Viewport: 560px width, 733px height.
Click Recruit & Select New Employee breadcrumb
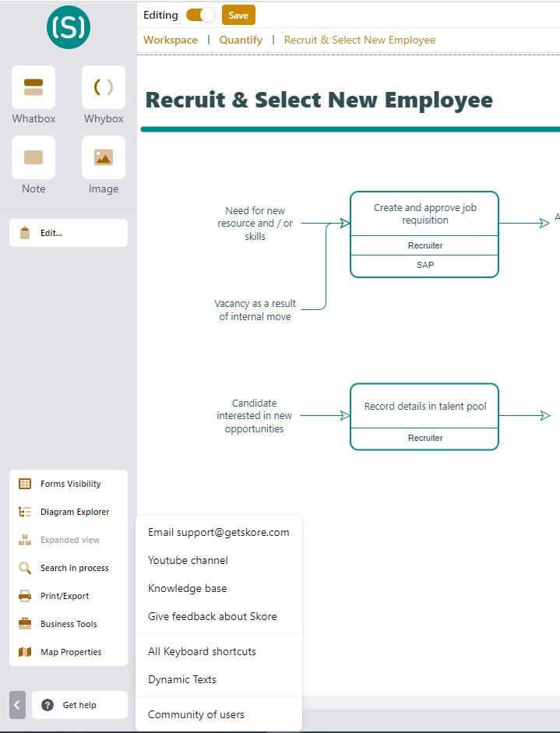click(x=360, y=41)
